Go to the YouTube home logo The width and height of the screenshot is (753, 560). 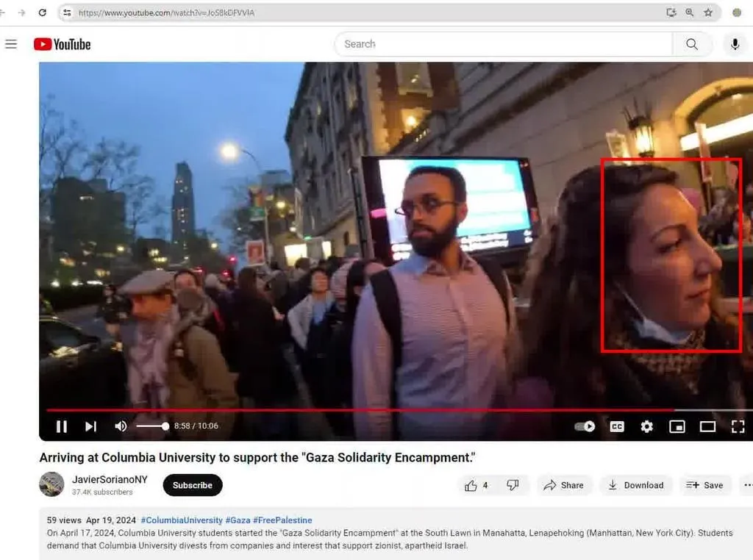coord(63,44)
